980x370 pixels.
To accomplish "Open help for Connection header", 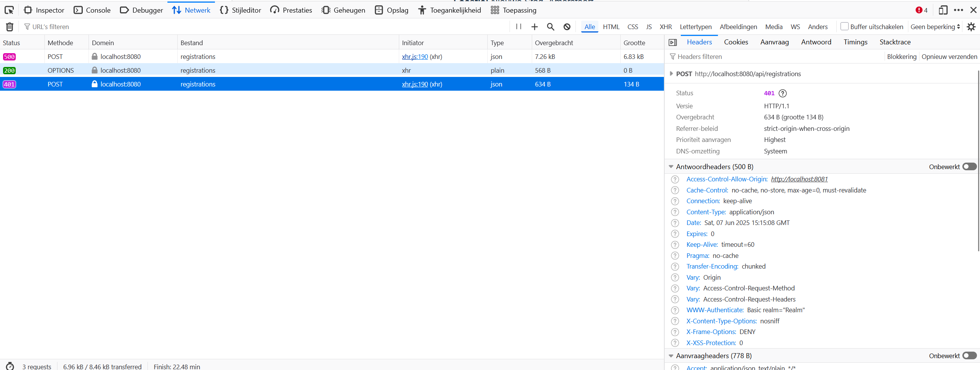I will click(x=675, y=201).
